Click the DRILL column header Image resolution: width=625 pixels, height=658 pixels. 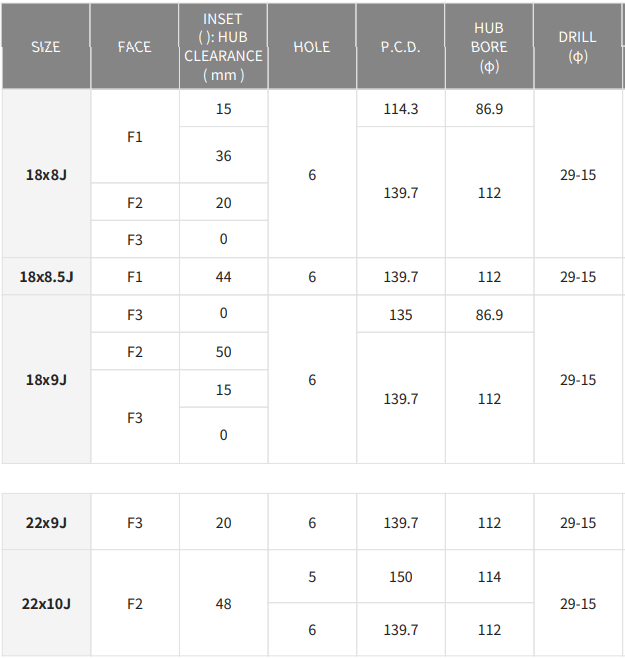pyautogui.click(x=578, y=47)
